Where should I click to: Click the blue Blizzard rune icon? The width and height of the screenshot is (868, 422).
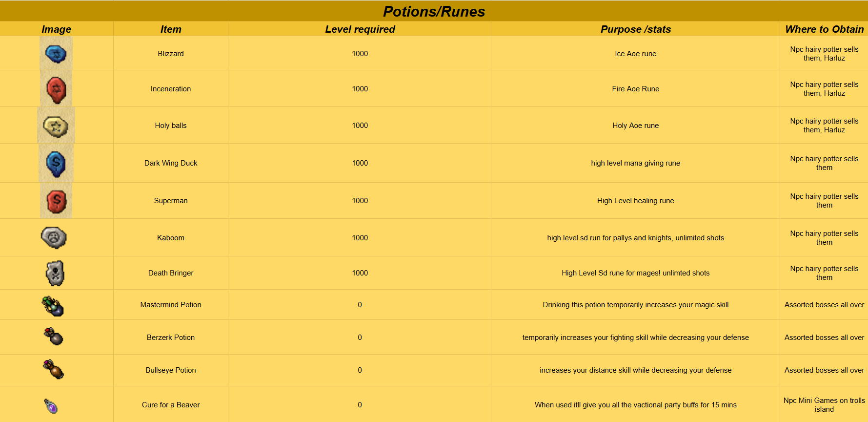(56, 53)
